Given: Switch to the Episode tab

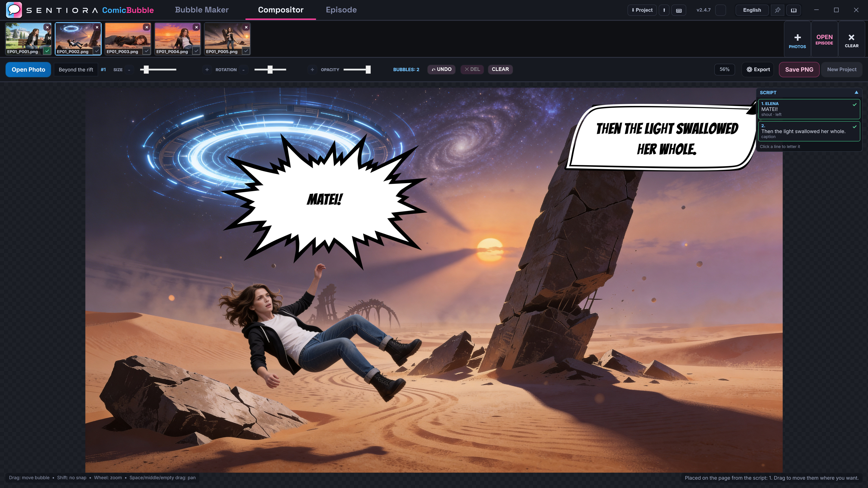Looking at the screenshot, I should click(x=341, y=10).
